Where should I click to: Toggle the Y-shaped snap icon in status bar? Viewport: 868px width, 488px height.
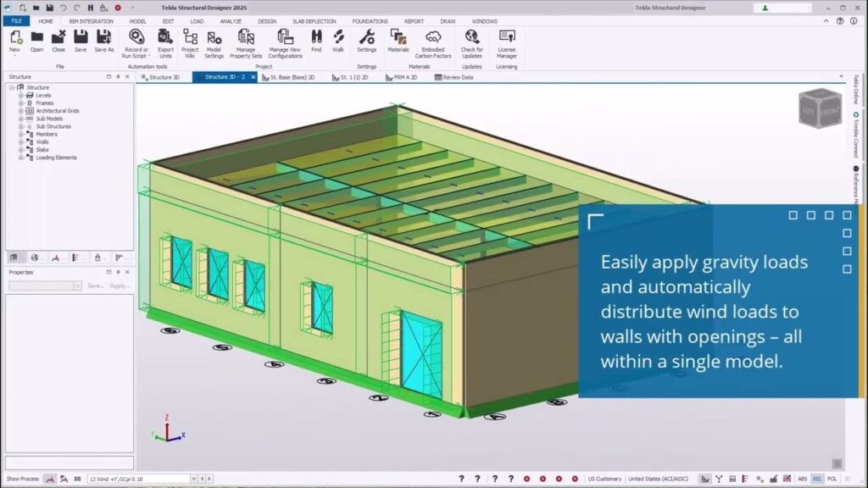pyautogui.click(x=719, y=479)
